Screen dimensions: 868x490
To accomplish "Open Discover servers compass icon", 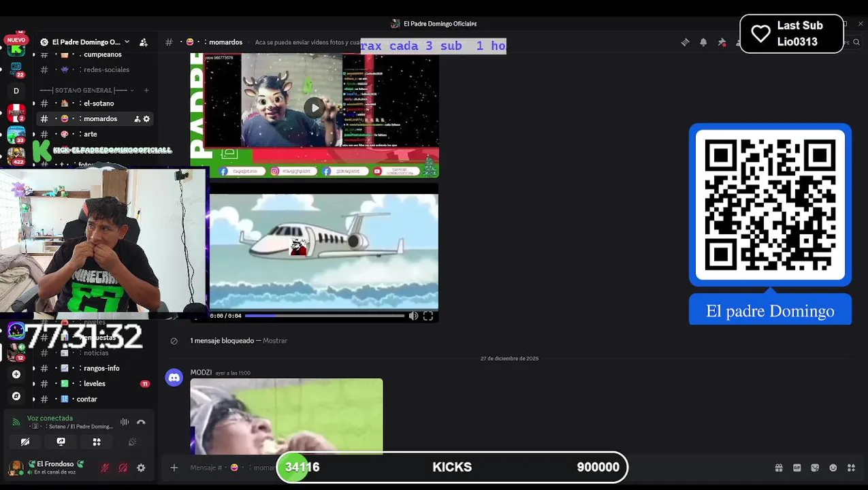I will (16, 396).
